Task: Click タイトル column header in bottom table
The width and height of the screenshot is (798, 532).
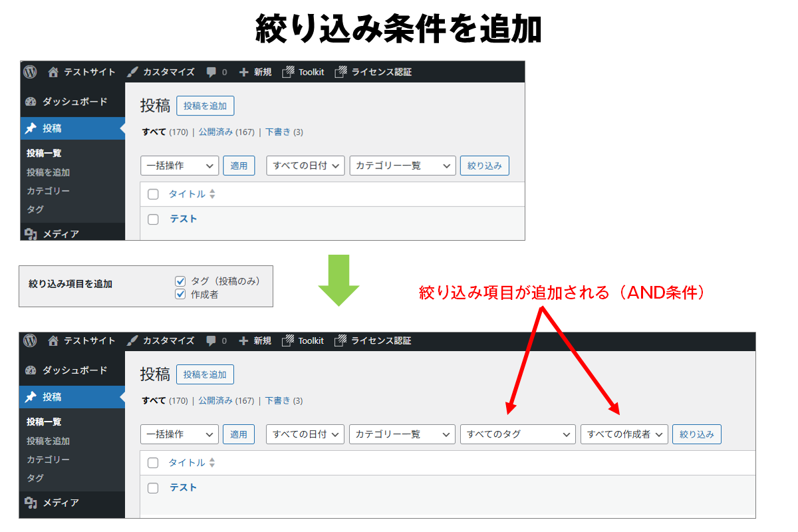Action: 187,463
